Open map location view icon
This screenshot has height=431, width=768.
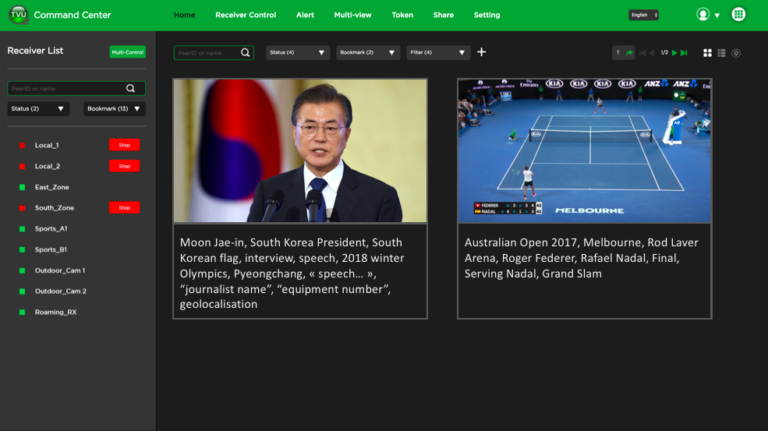[x=736, y=53]
